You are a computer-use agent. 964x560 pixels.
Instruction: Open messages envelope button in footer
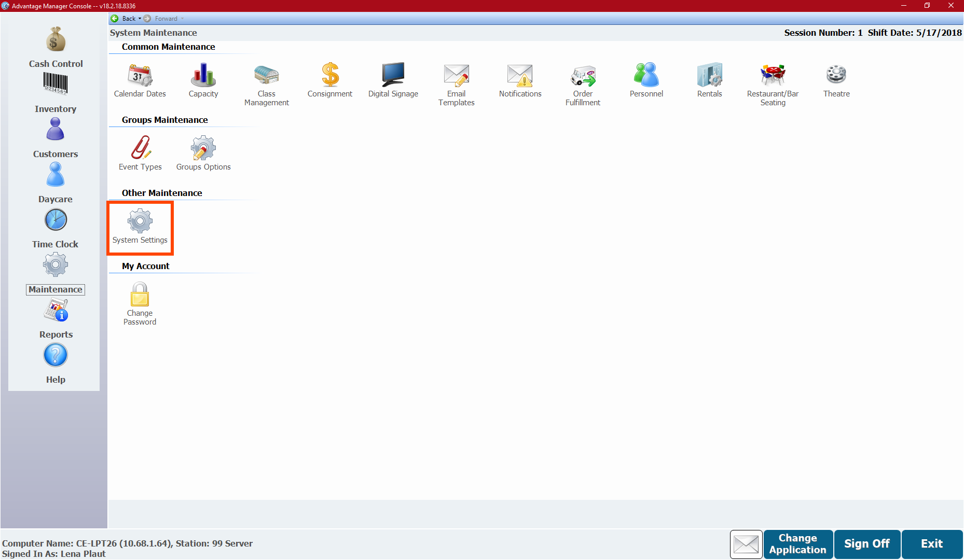[x=746, y=544]
